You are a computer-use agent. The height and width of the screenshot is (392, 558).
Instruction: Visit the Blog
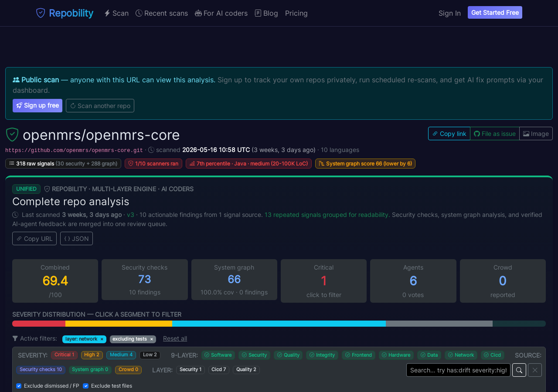[266, 13]
